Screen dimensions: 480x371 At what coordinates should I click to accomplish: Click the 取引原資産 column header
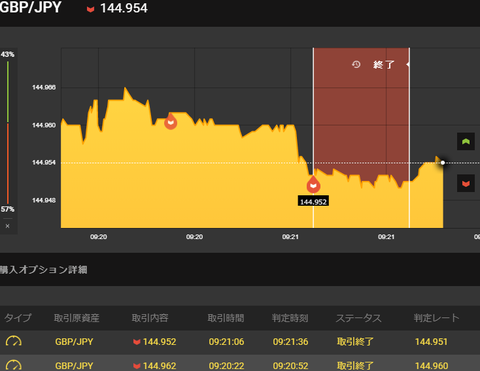click(77, 318)
